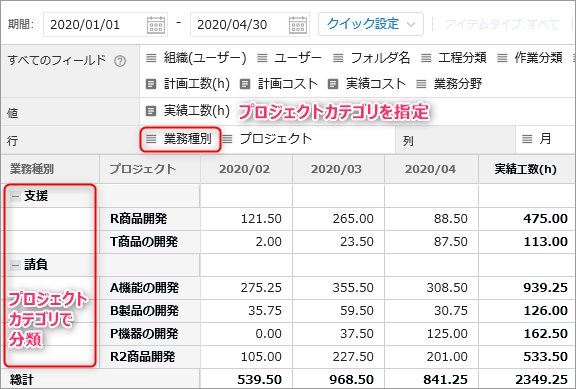Select the 計画コスト field icon

[x=245, y=84]
